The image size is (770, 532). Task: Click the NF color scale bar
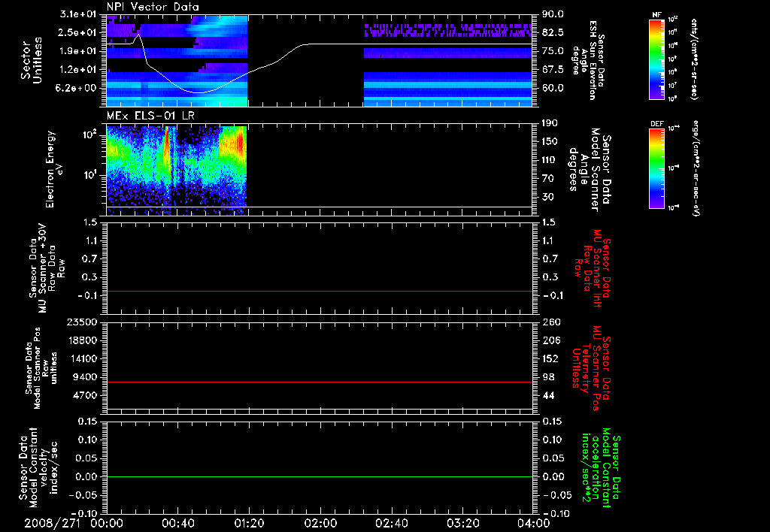656,59
